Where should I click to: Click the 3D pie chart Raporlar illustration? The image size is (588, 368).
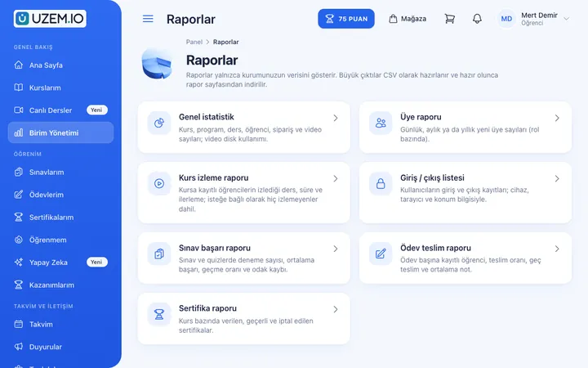coord(157,64)
